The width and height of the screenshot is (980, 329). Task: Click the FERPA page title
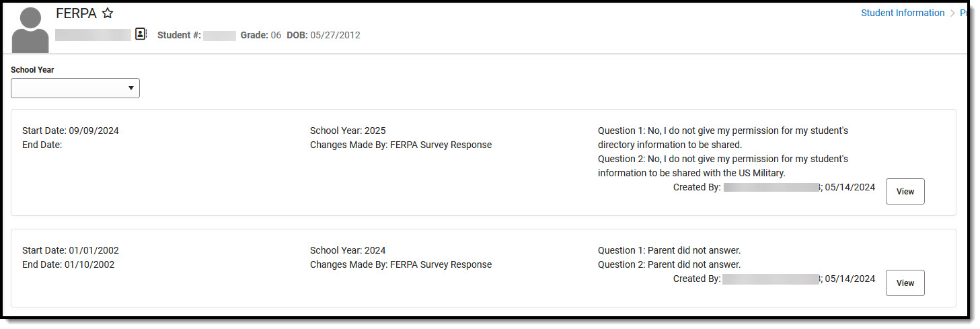coord(76,13)
